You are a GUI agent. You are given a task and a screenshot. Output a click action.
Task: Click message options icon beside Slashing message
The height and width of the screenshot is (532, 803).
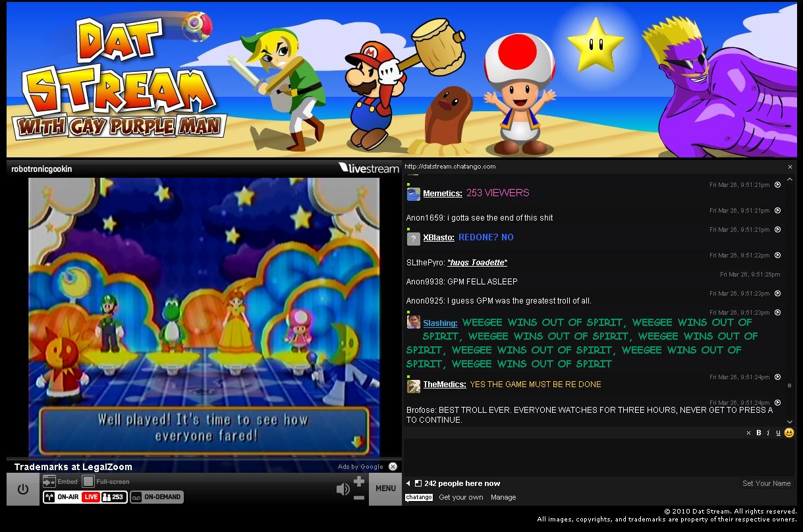click(777, 313)
